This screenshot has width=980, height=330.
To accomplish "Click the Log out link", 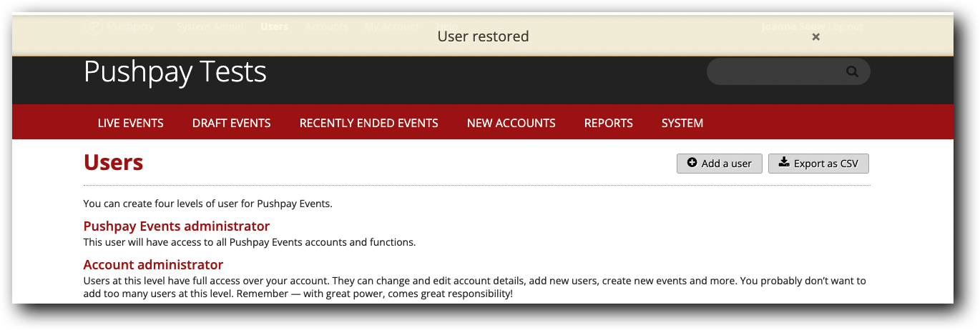I will [x=846, y=26].
